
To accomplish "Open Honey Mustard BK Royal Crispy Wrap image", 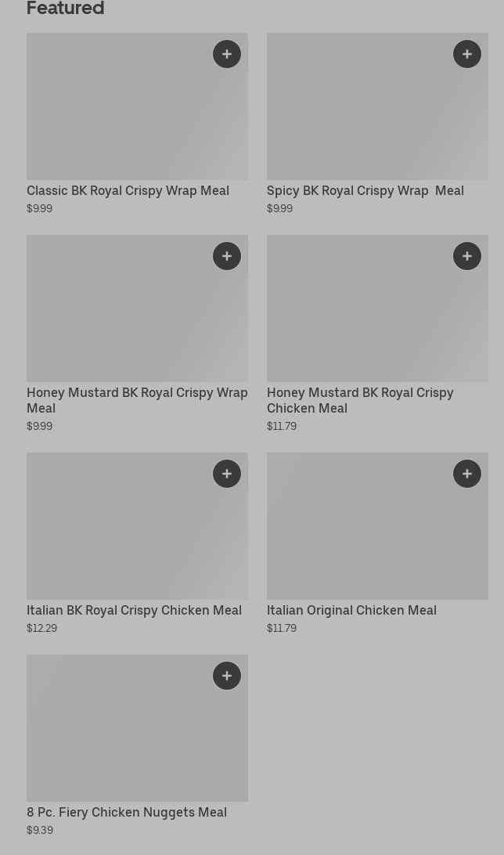I will [x=137, y=308].
